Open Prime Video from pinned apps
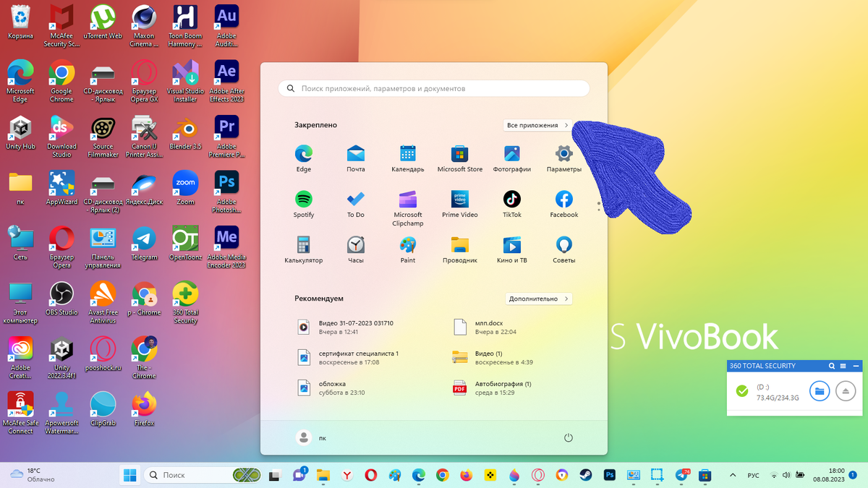Screen dimensions: 868x488 (x=460, y=204)
